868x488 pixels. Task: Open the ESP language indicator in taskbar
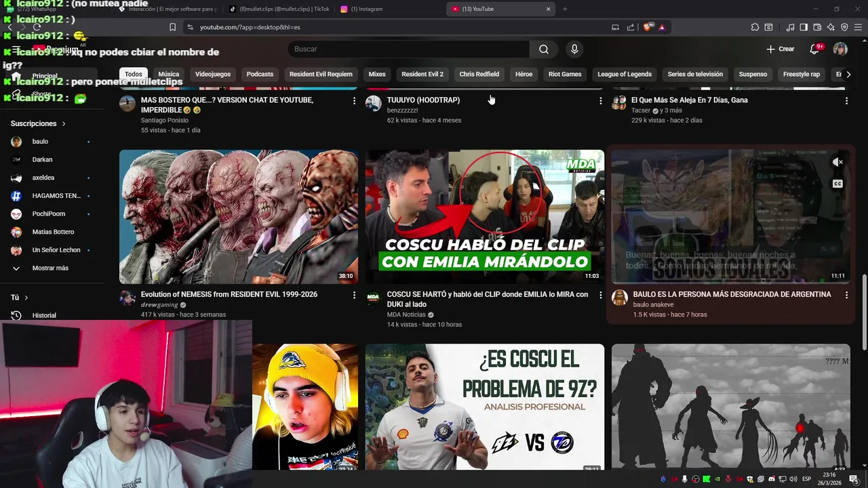tap(807, 479)
